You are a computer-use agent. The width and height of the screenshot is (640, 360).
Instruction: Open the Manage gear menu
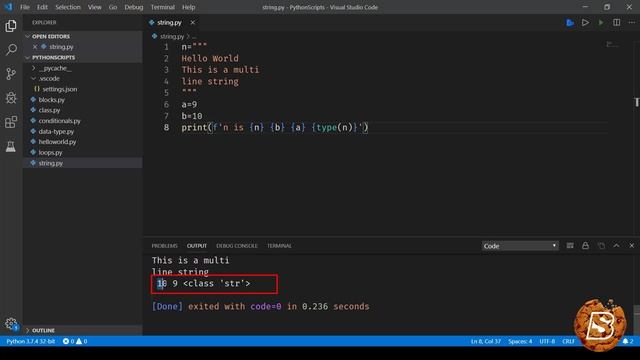(11, 324)
